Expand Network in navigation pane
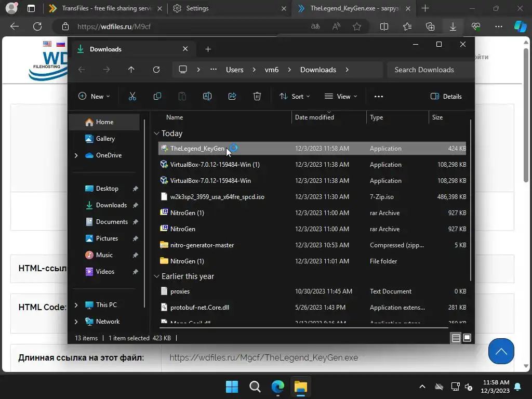 (76, 322)
